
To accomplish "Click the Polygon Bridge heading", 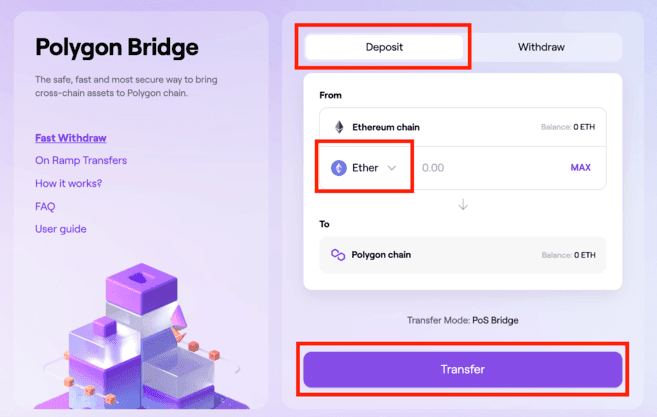I will point(117,47).
